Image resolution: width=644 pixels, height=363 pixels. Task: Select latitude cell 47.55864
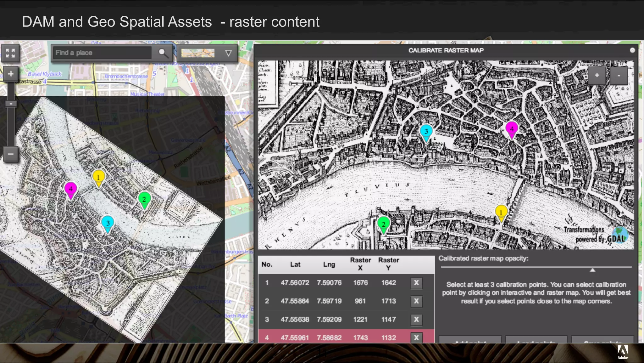click(295, 301)
